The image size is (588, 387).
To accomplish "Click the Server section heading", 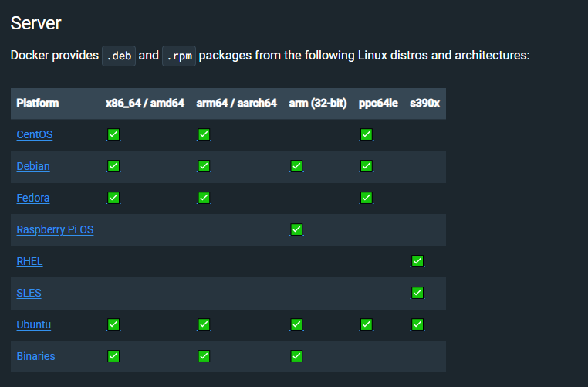I will 35,23.
